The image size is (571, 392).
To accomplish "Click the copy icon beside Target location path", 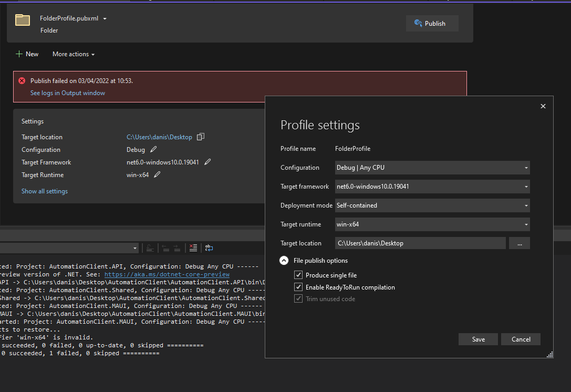I will tap(200, 137).
